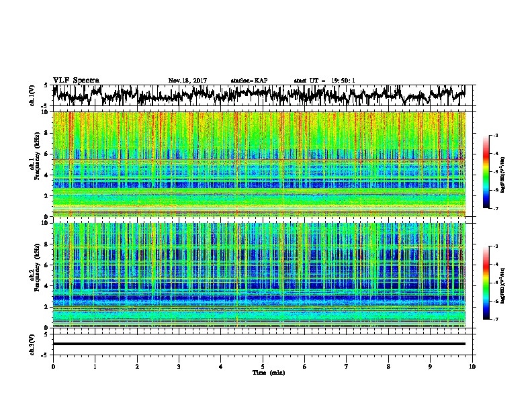Click the ch.1 color scale log(PSD) unit label

503,175
